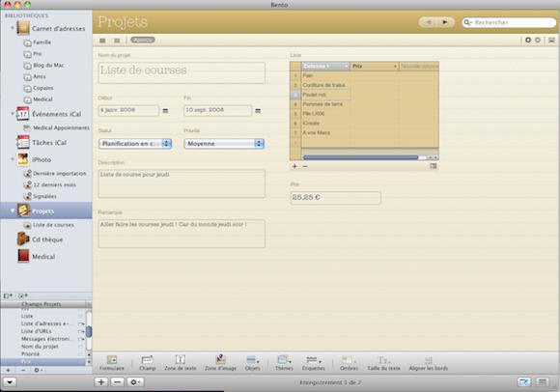Delete record with minus button
Image resolution: width=560 pixels, height=392 pixels.
click(117, 382)
